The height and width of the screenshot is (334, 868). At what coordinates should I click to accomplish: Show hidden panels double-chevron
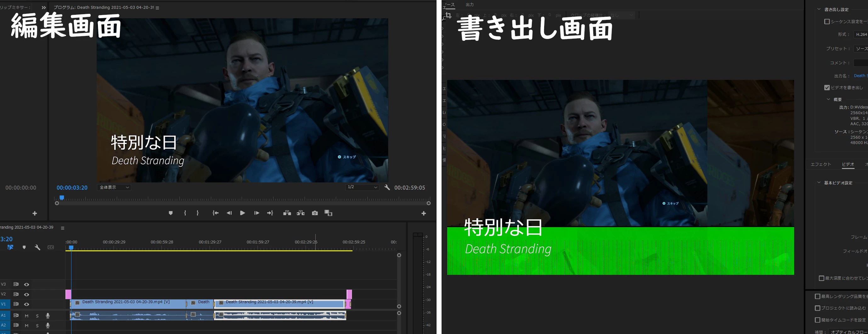point(43,8)
